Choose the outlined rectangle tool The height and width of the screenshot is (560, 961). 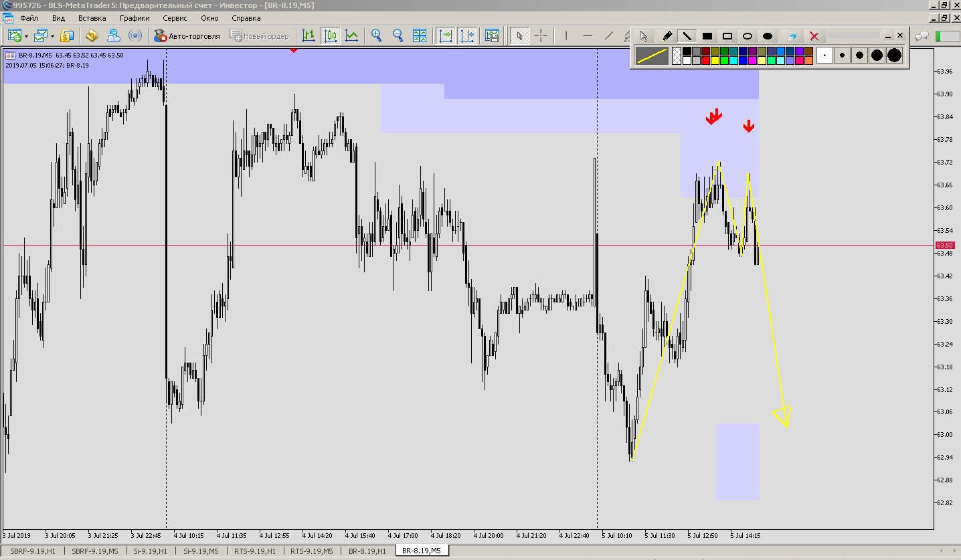[x=727, y=36]
